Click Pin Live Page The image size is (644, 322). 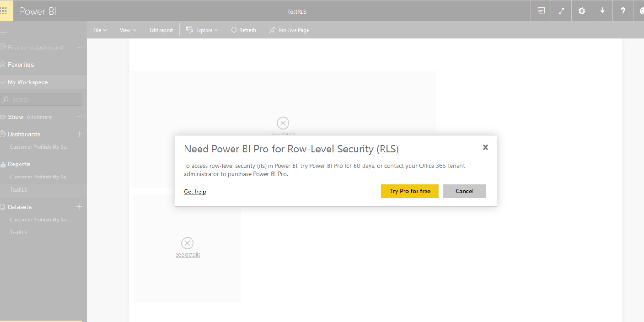click(289, 30)
